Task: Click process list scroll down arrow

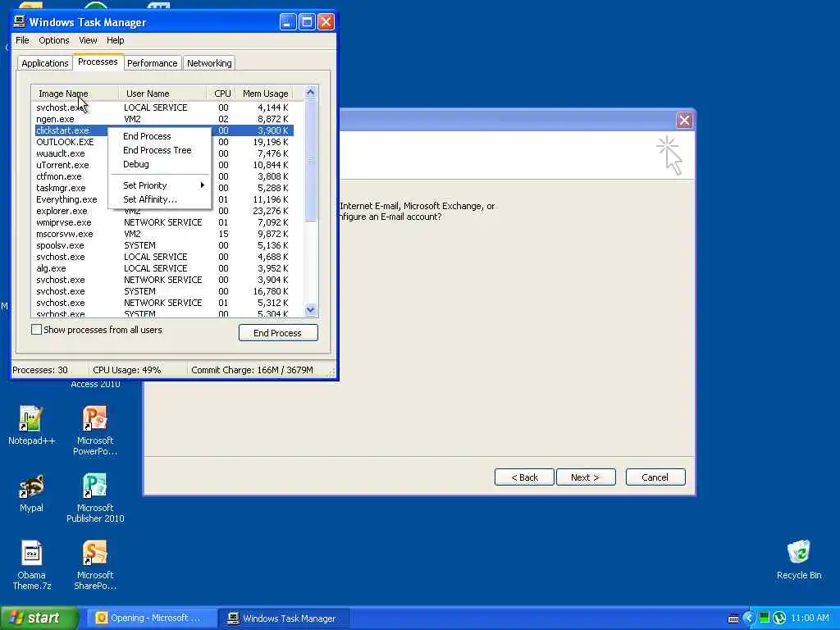Action: coord(311,309)
